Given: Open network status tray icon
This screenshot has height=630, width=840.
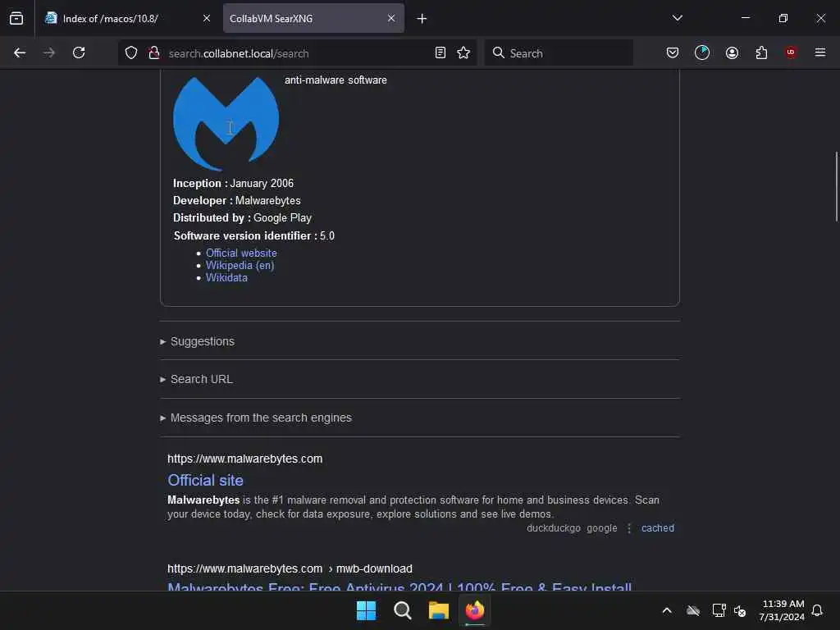Looking at the screenshot, I should [719, 610].
